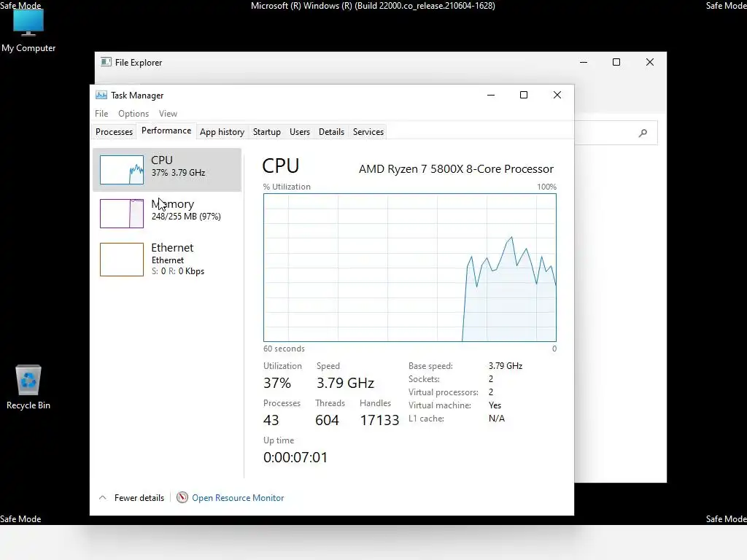This screenshot has height=560, width=747.
Task: Close the File Explorer window
Action: (x=650, y=63)
